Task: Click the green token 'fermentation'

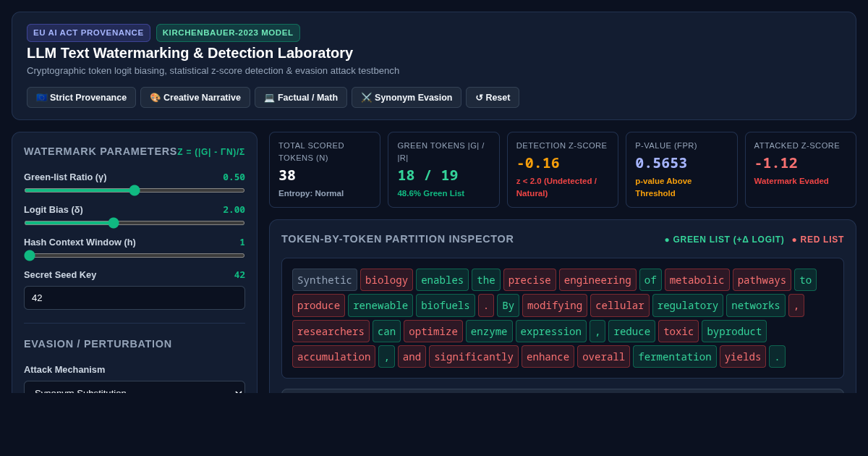Action: point(675,357)
